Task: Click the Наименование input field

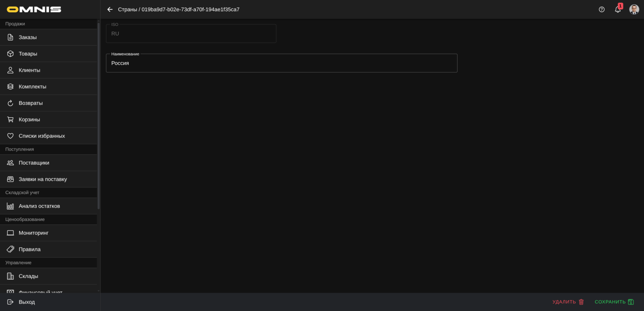Action: (x=281, y=64)
